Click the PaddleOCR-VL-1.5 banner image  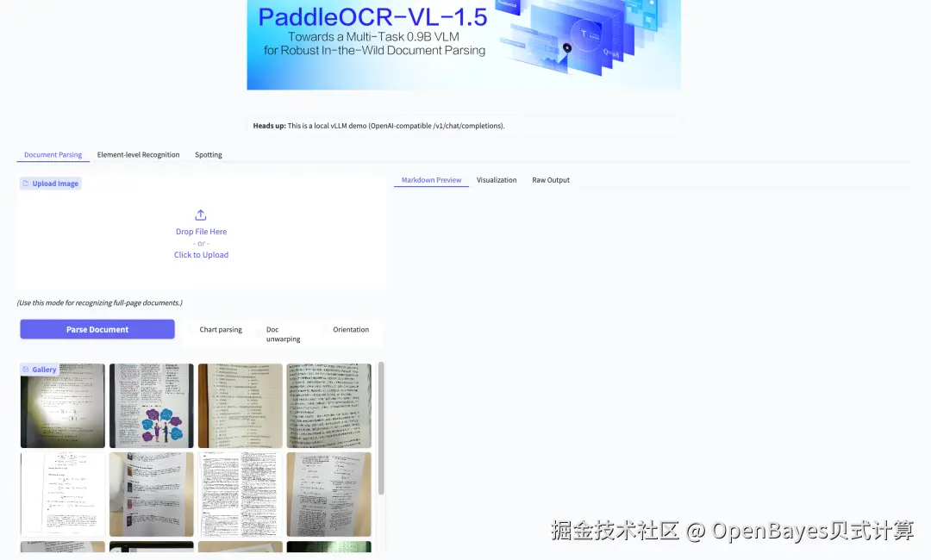pyautogui.click(x=464, y=45)
